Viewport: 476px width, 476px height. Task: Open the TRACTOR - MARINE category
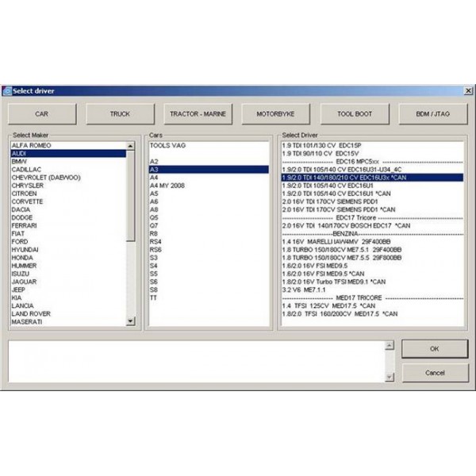click(198, 114)
